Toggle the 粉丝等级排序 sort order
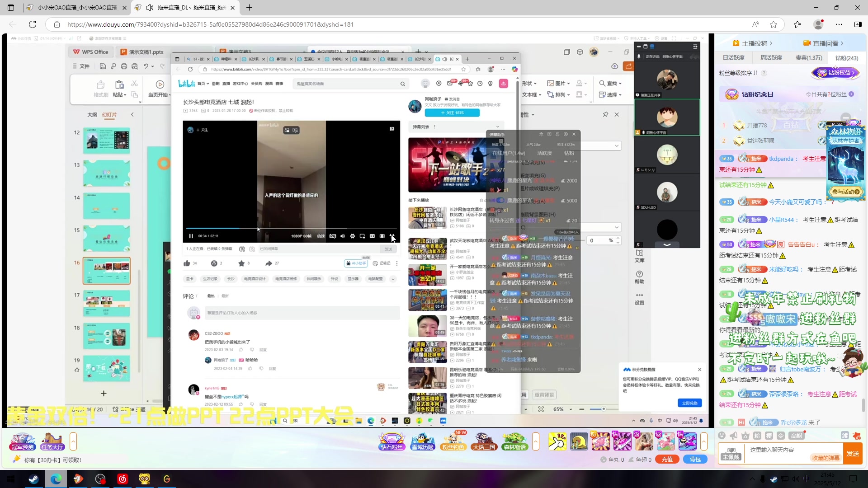Viewport: 868px width, 488px height. [x=755, y=73]
